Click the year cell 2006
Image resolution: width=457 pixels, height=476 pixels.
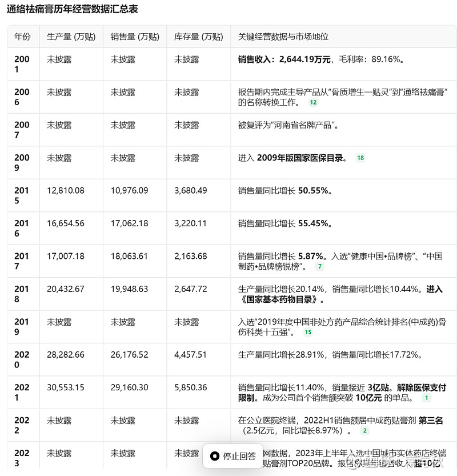click(x=22, y=97)
